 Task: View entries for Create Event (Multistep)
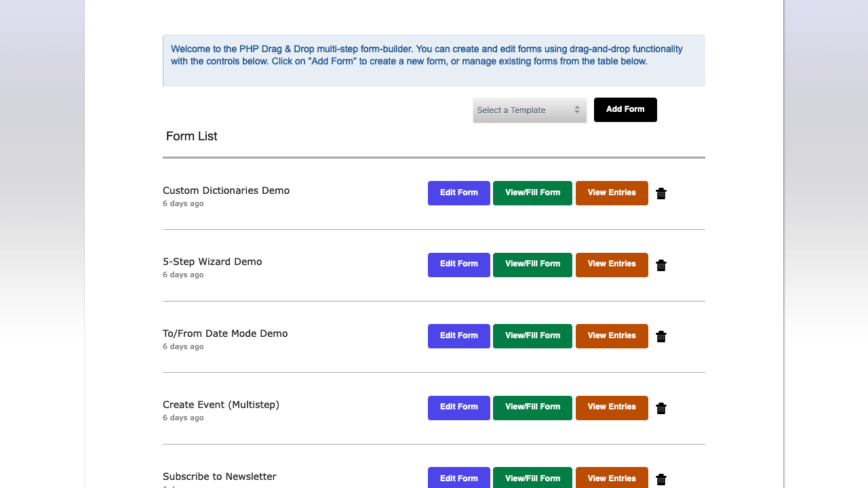click(612, 407)
